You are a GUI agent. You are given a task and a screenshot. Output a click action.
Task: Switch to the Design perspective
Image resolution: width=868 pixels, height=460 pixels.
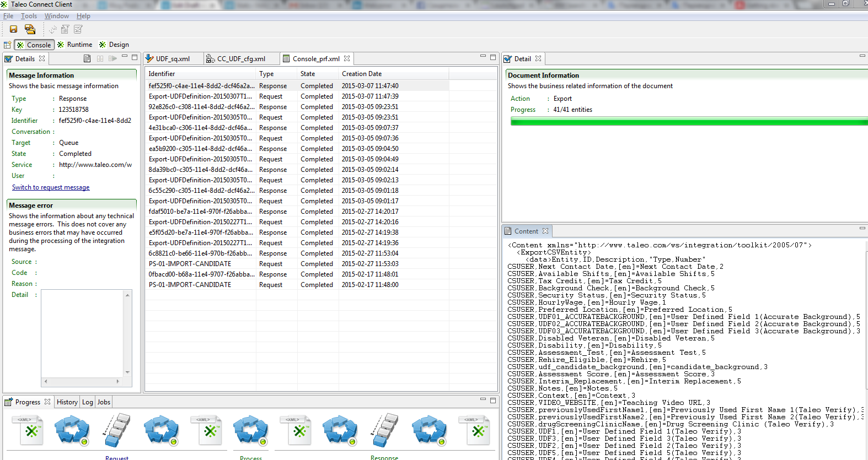114,45
